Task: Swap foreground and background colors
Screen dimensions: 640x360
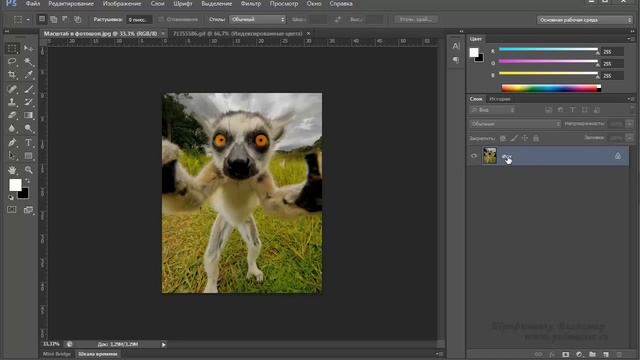Action: coord(27,181)
